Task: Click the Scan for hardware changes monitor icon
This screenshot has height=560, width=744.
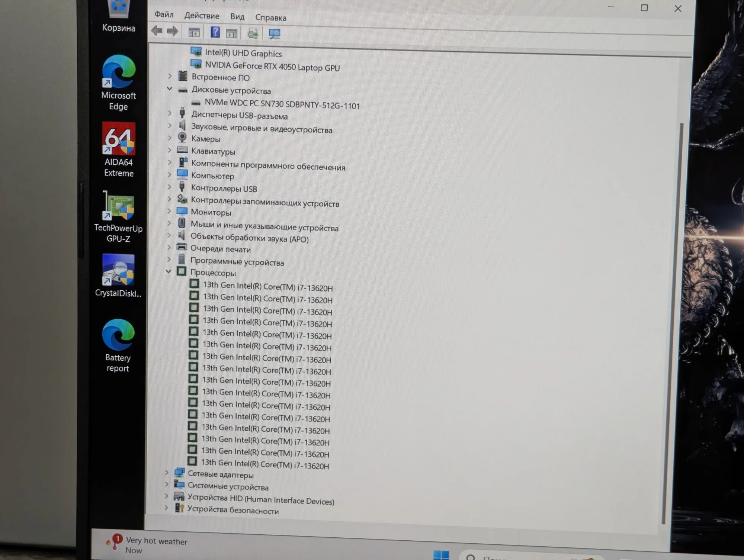Action: tap(275, 34)
